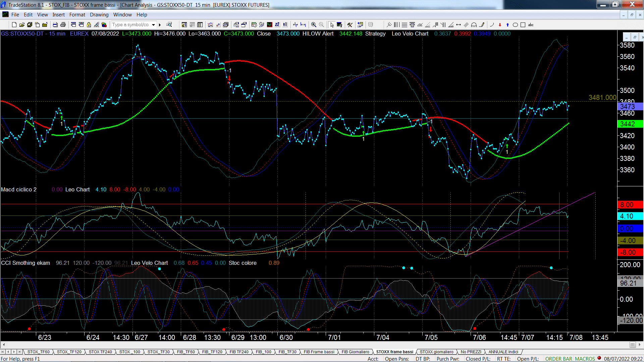Open the Insert menu
The width and height of the screenshot is (644, 362).
click(58, 15)
